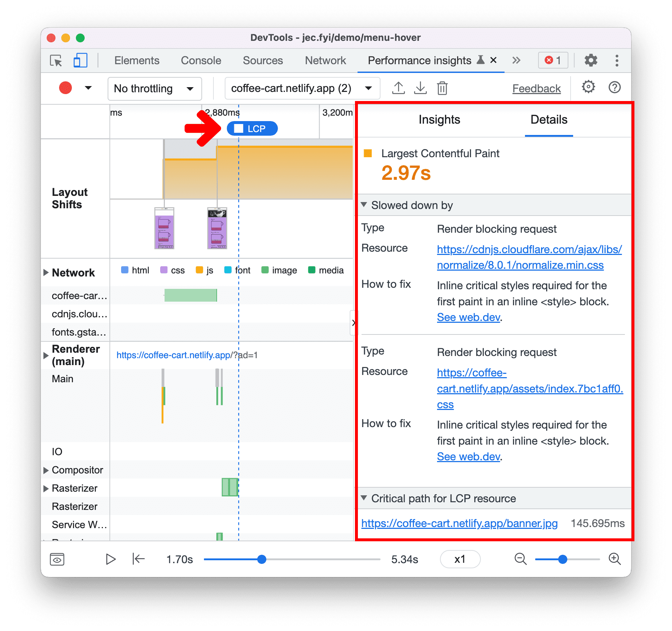Open the No throttling dropdown
Screen dimensions: 672x631
154,88
